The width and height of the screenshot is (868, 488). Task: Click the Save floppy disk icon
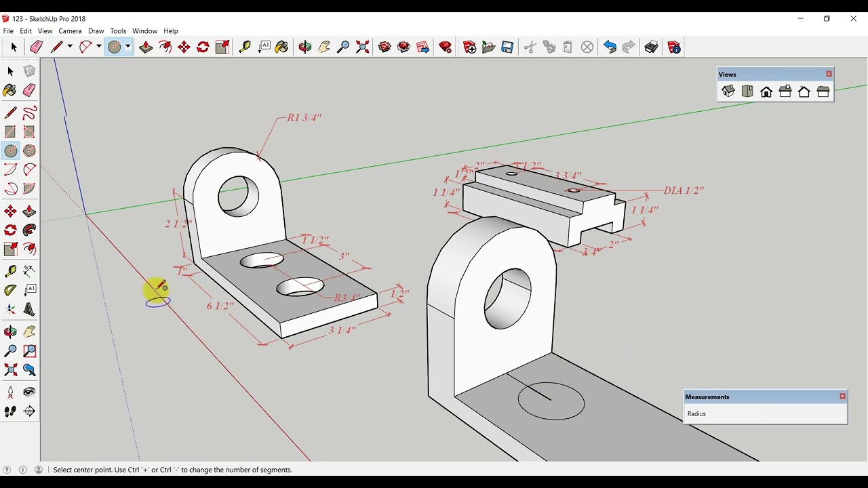pos(507,47)
